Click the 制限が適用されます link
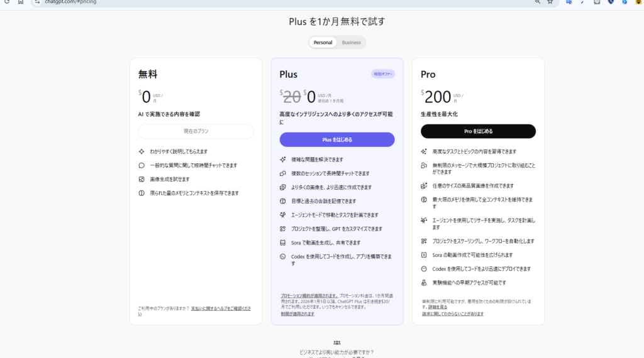Viewport: 644px width, 358px height. 297,313
